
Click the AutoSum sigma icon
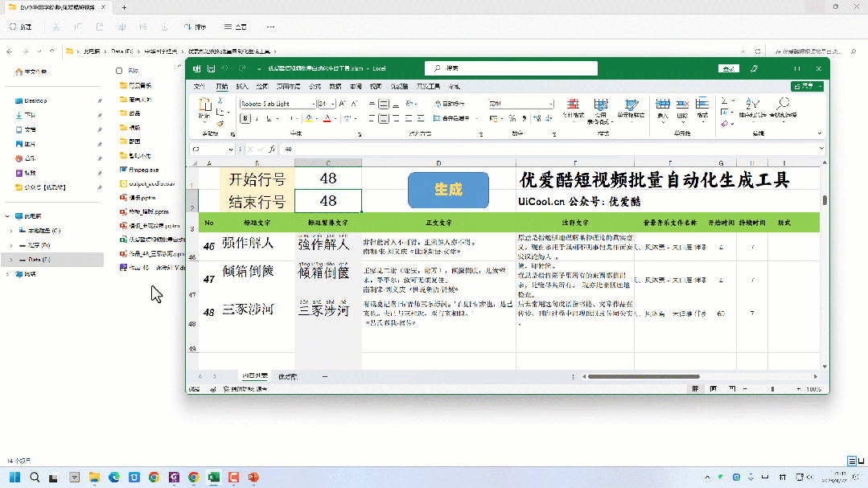(724, 100)
